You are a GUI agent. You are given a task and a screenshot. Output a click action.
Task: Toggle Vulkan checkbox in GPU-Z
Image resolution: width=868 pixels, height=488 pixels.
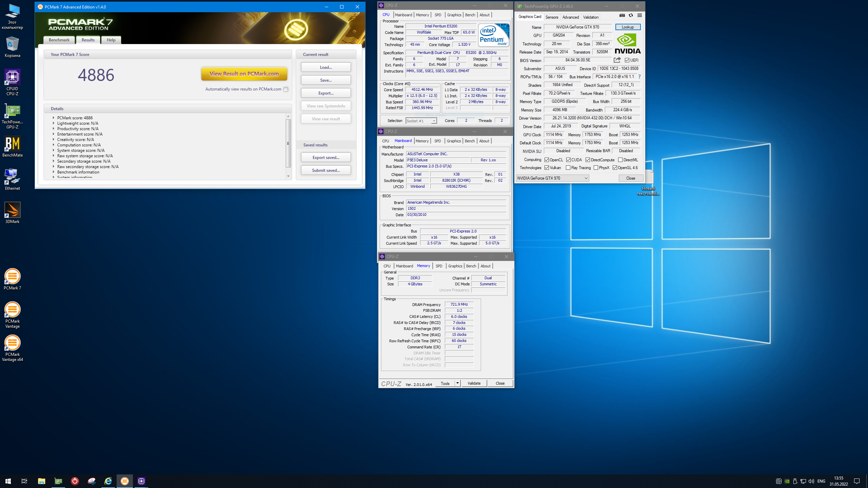click(547, 168)
